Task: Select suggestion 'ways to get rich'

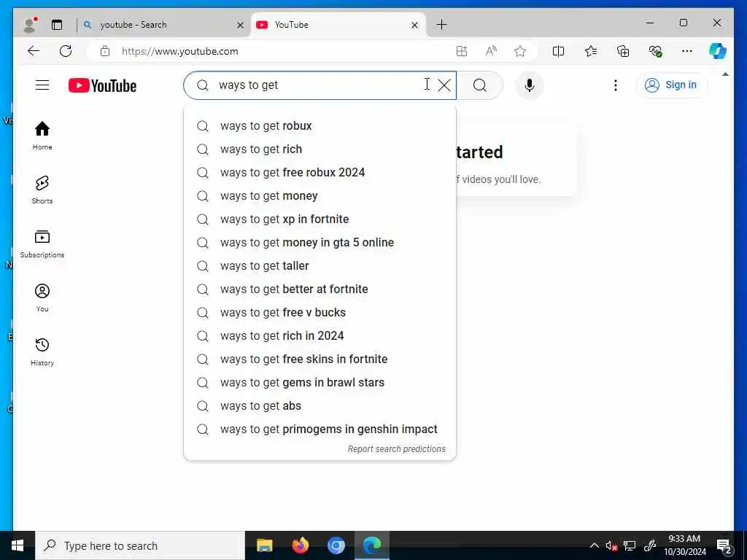Action: pyautogui.click(x=320, y=149)
